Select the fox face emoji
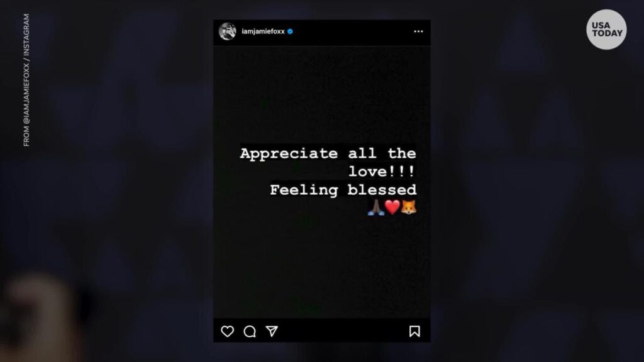 click(x=409, y=207)
